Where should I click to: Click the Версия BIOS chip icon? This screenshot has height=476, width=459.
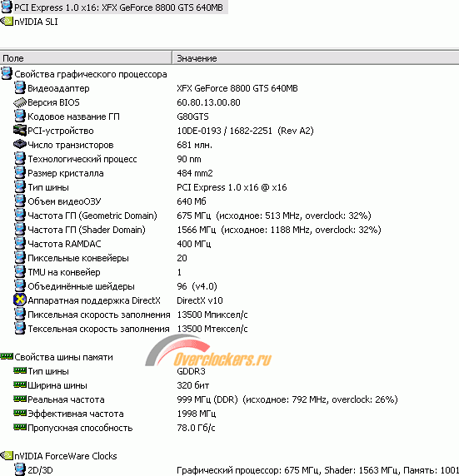(20, 102)
